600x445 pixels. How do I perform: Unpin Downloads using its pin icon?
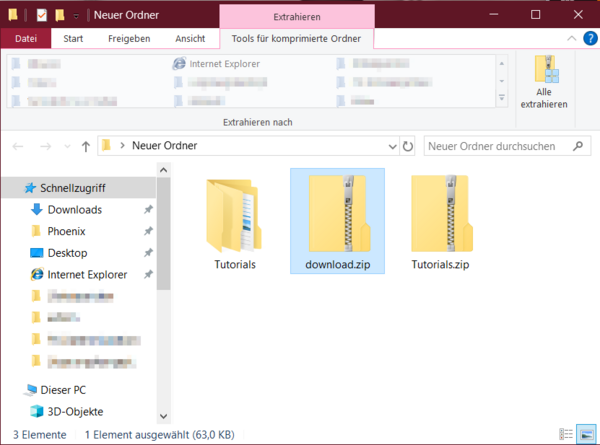[x=148, y=210]
